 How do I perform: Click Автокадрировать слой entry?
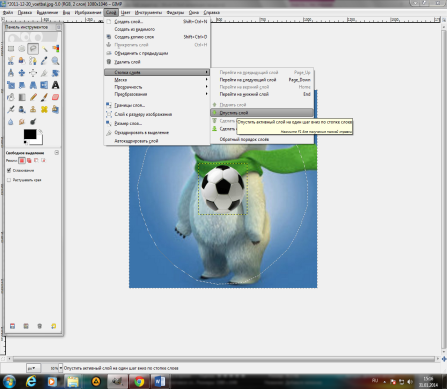click(157, 141)
